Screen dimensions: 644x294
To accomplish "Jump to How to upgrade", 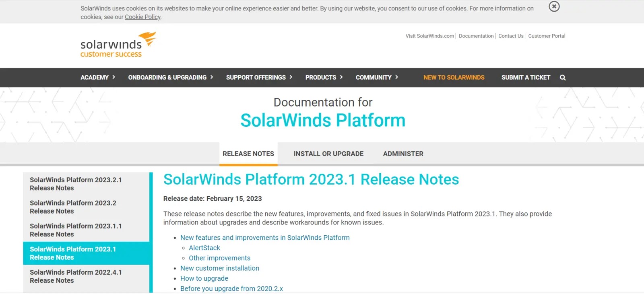I will click(x=204, y=278).
